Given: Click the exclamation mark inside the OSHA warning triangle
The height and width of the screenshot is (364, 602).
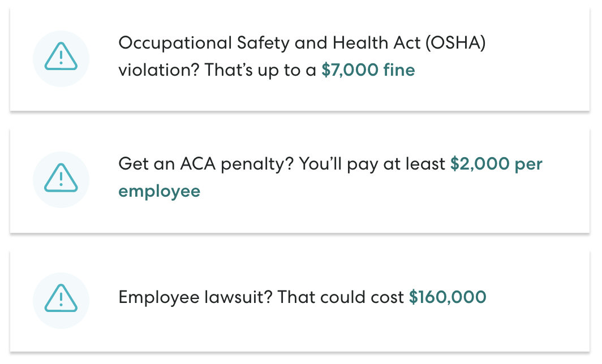Looking at the screenshot, I should click(x=61, y=58).
